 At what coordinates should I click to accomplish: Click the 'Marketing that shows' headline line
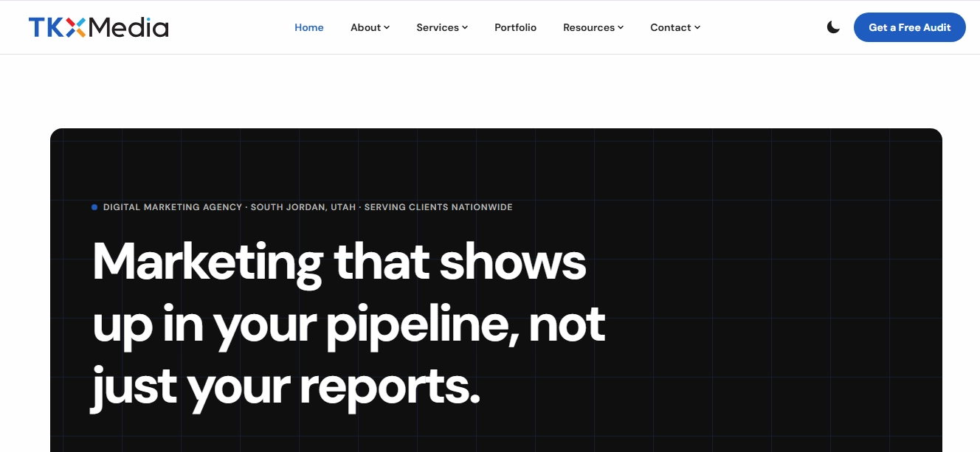[339, 262]
